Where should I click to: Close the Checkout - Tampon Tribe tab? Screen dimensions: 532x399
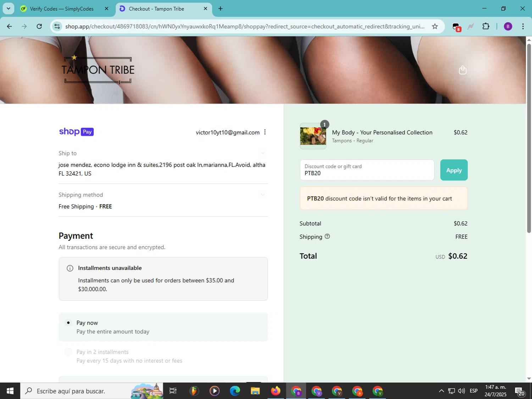[205, 9]
